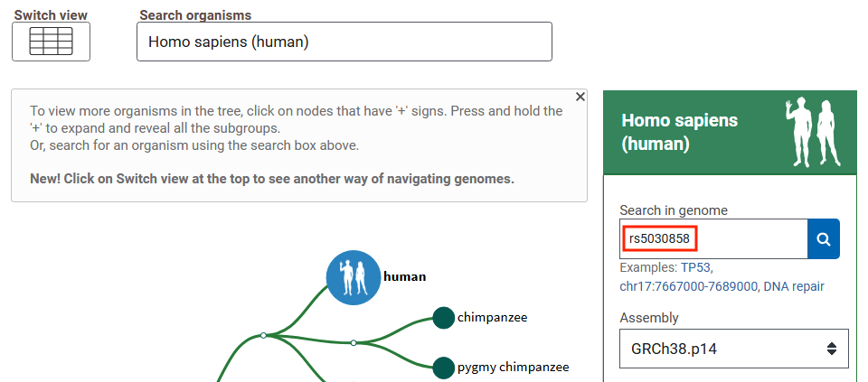
Task: Click the small branch node joining human and chimpanzees
Action: coord(263,336)
